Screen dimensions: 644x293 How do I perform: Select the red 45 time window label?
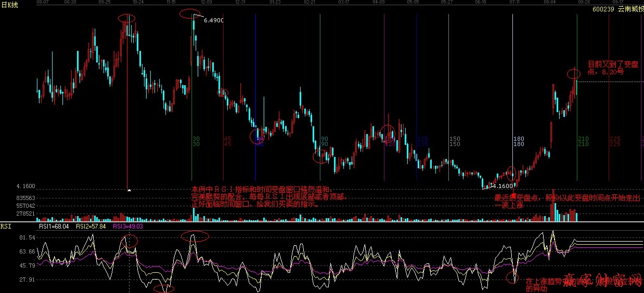[227, 141]
